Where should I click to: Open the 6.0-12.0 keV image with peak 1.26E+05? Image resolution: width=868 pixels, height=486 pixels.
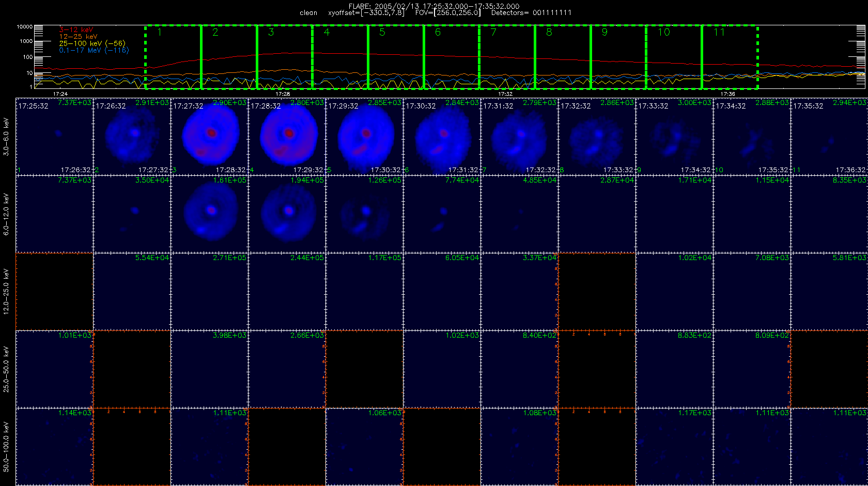pos(365,214)
